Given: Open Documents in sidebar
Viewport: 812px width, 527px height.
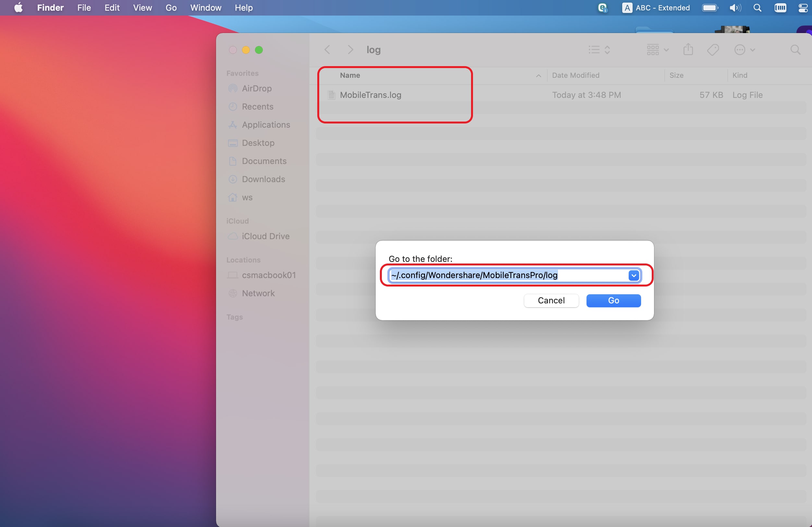Looking at the screenshot, I should point(264,161).
